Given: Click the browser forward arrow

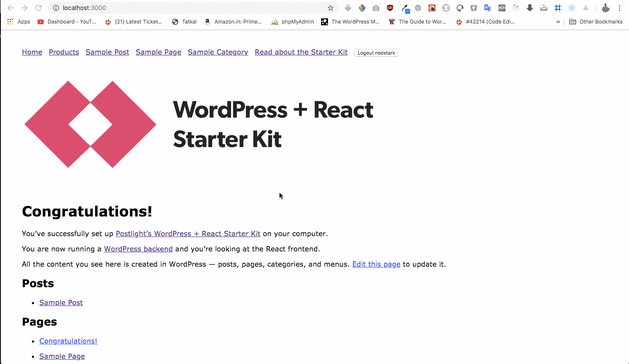Looking at the screenshot, I should point(24,8).
